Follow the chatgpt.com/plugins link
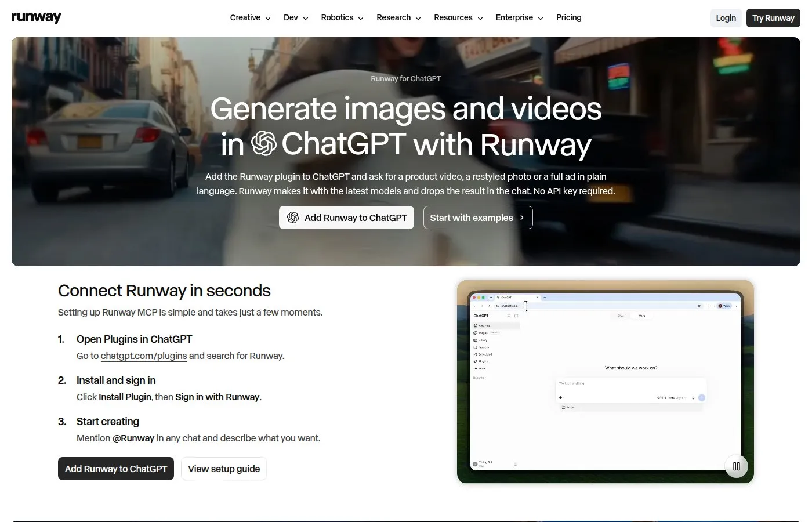 144,356
